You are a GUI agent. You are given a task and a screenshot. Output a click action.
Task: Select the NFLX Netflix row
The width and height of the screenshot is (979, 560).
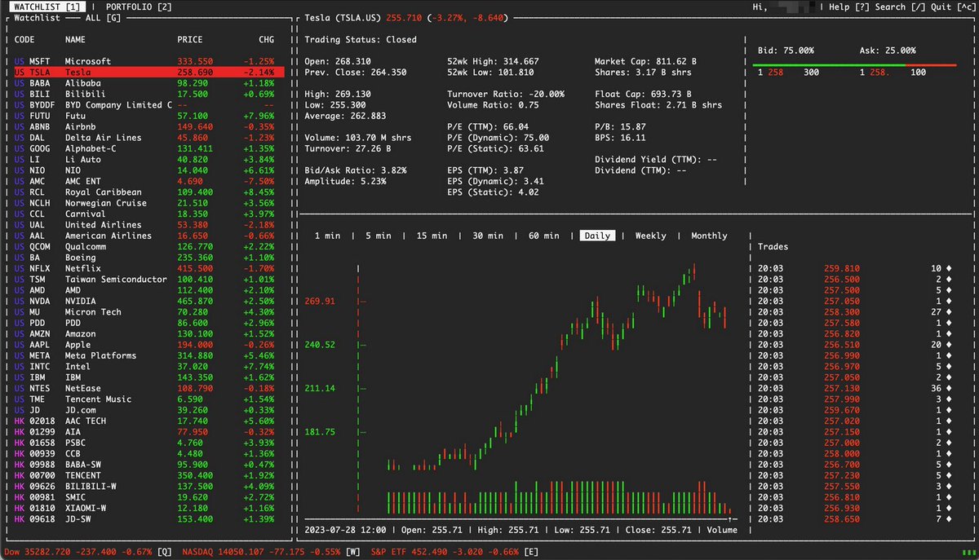[x=148, y=268]
